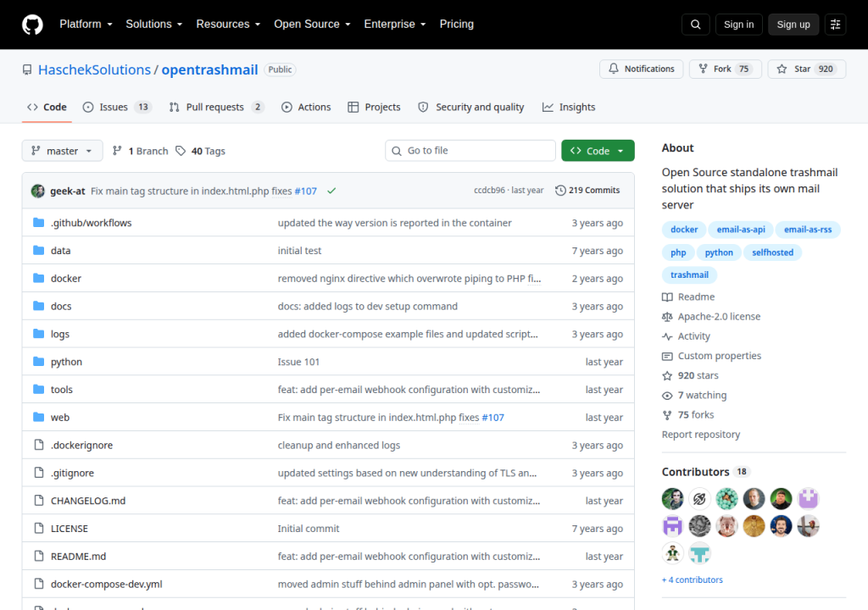Expand the Resources menu
This screenshot has width=868, height=610.
[x=228, y=25]
